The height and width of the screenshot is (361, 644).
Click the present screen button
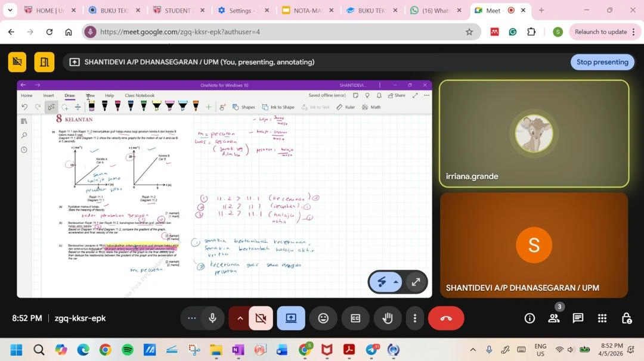(291, 318)
